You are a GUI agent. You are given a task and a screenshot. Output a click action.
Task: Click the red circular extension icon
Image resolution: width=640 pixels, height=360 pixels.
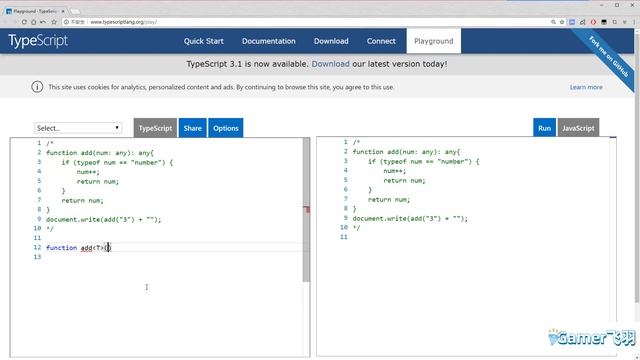click(x=593, y=22)
